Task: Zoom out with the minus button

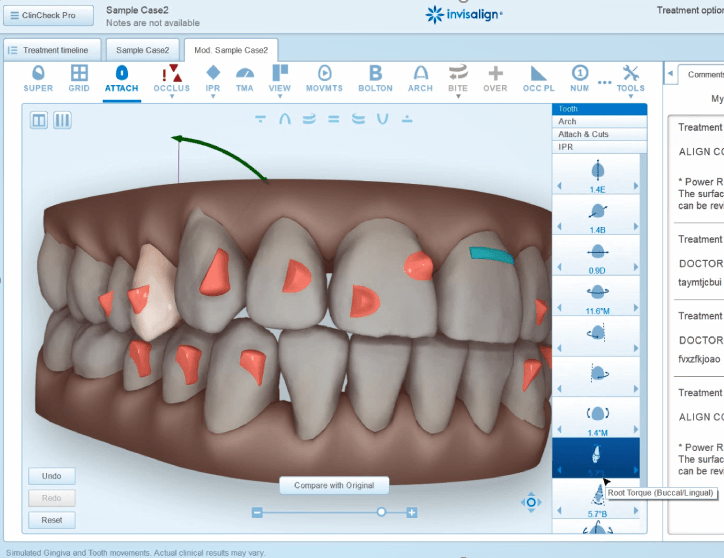Action: tap(257, 512)
